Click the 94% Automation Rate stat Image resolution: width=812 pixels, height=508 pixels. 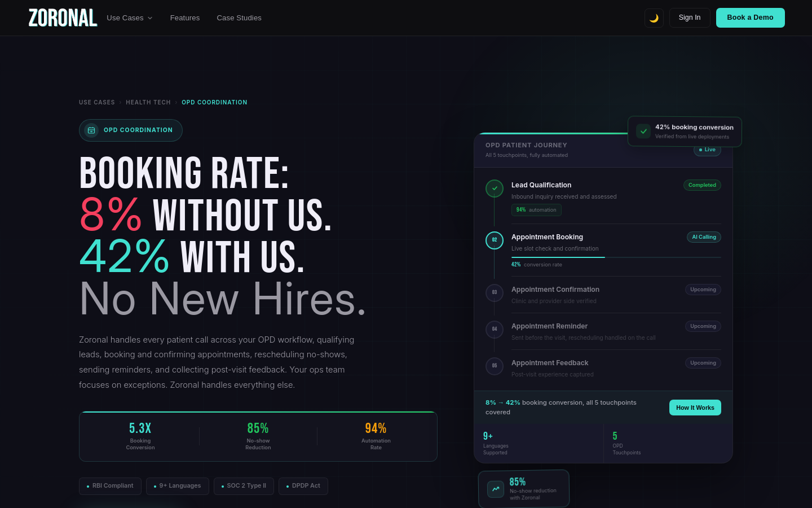(376, 436)
